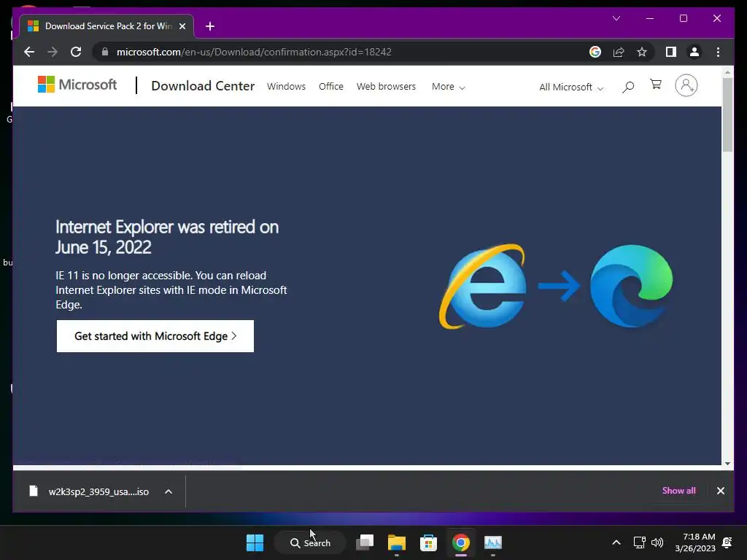
Task: Open the Web browsers navigation item
Action: pyautogui.click(x=386, y=87)
